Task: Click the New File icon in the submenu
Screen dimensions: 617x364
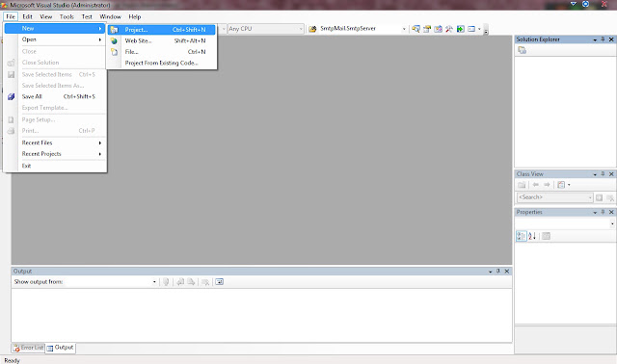Action: coord(114,52)
